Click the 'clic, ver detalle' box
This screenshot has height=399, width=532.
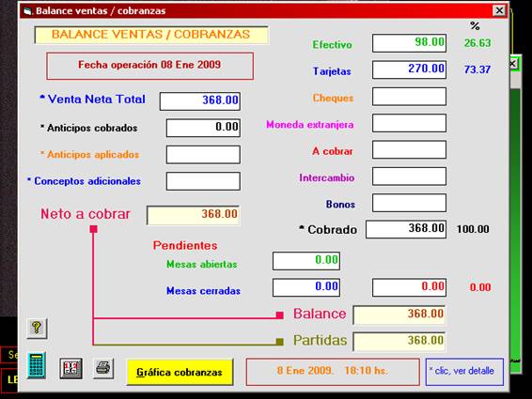(x=464, y=372)
